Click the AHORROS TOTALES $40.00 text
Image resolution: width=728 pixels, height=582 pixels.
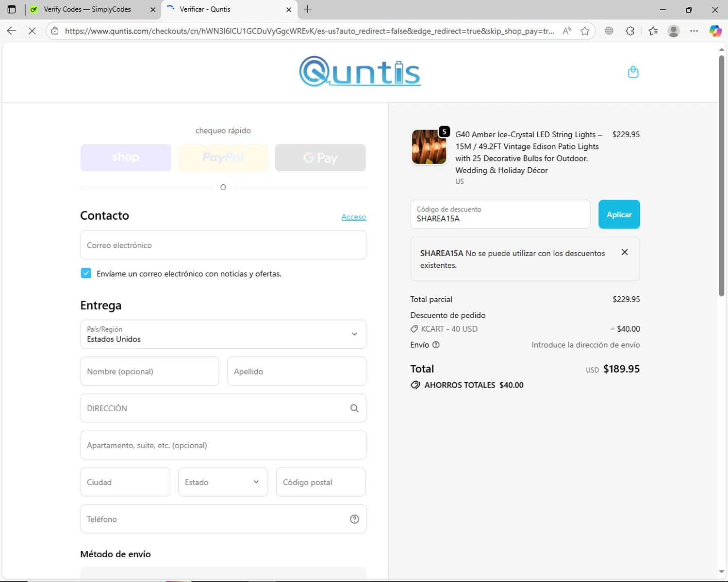(x=474, y=385)
